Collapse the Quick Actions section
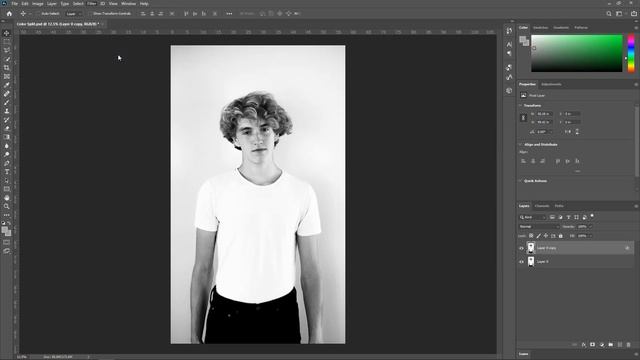This screenshot has height=360, width=640. pos(520,181)
